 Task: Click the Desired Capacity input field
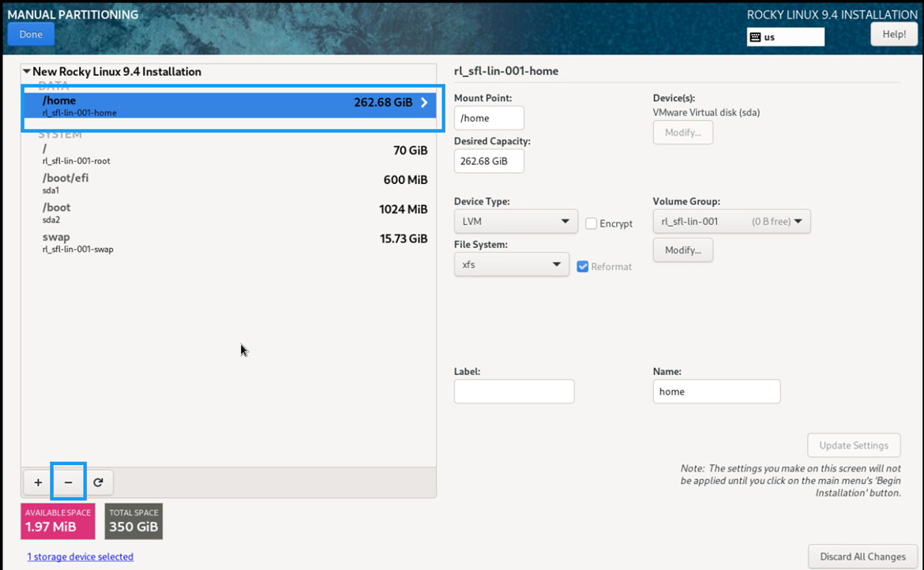[x=489, y=161]
